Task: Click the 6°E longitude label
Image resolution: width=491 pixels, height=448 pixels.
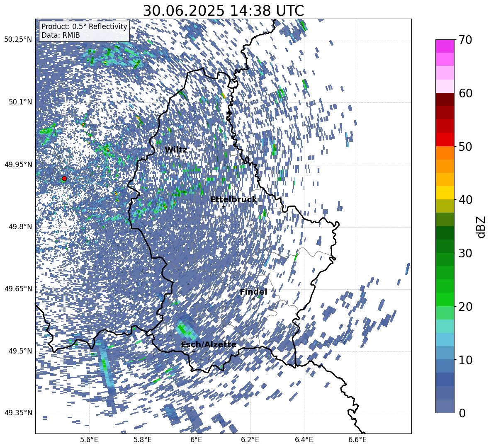Action: pos(196,440)
